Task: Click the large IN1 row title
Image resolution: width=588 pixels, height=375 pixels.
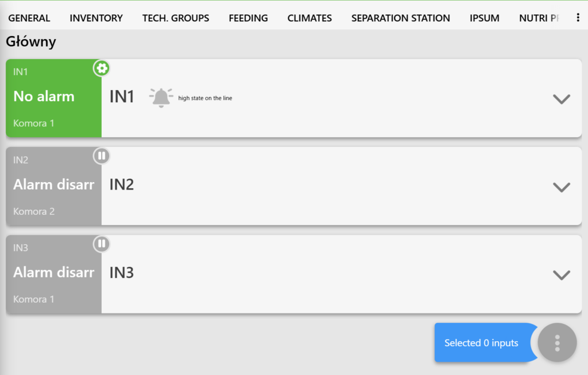Action: click(122, 96)
